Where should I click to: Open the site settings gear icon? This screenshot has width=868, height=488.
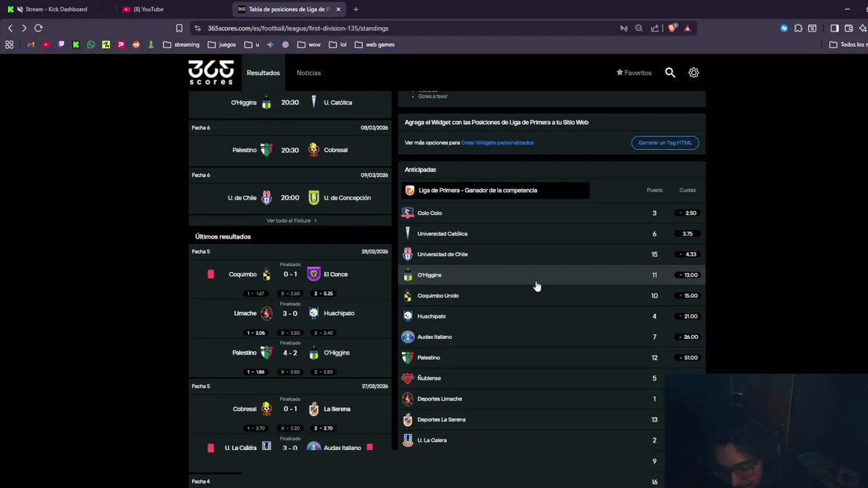click(x=694, y=73)
